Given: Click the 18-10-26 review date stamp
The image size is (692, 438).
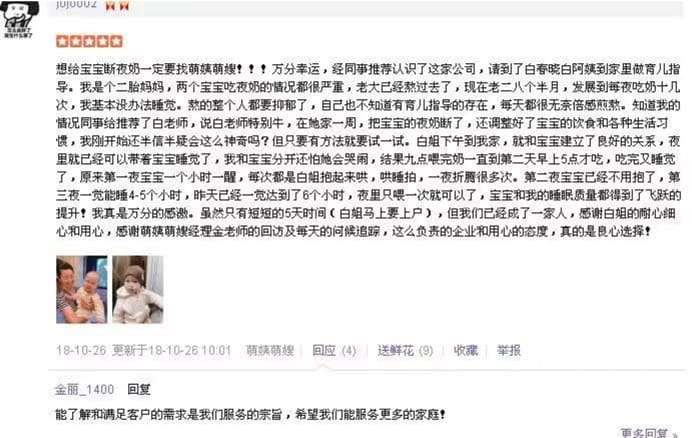Looking at the screenshot, I should pyautogui.click(x=81, y=350).
